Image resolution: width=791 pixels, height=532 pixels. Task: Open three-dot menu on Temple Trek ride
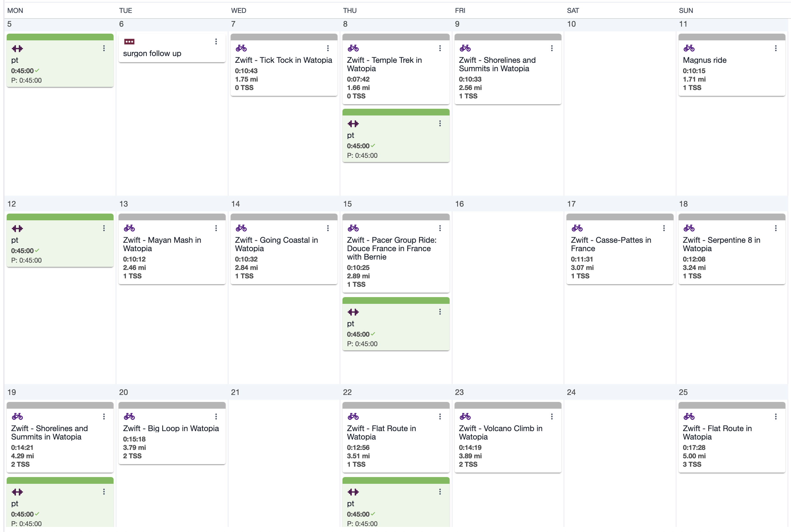click(440, 48)
